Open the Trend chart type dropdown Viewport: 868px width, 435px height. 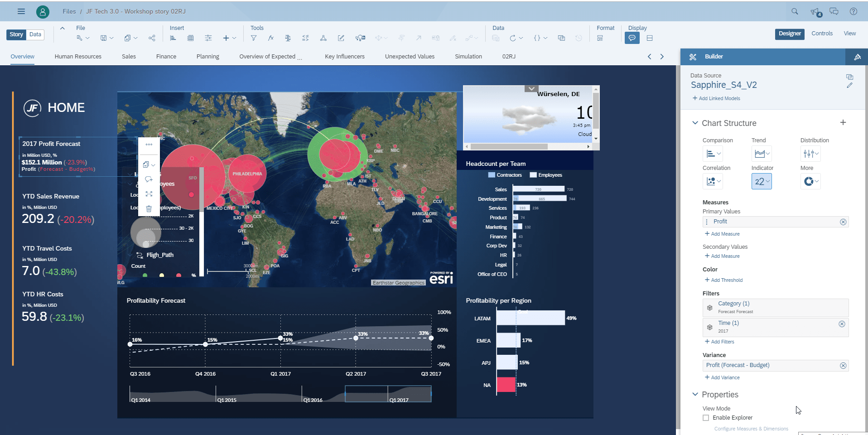tap(762, 154)
